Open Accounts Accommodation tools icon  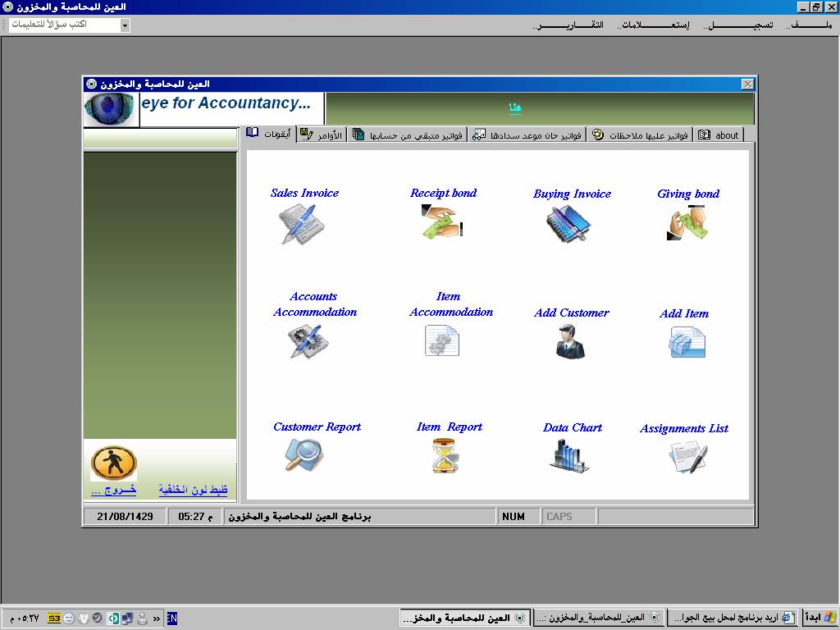(308, 341)
